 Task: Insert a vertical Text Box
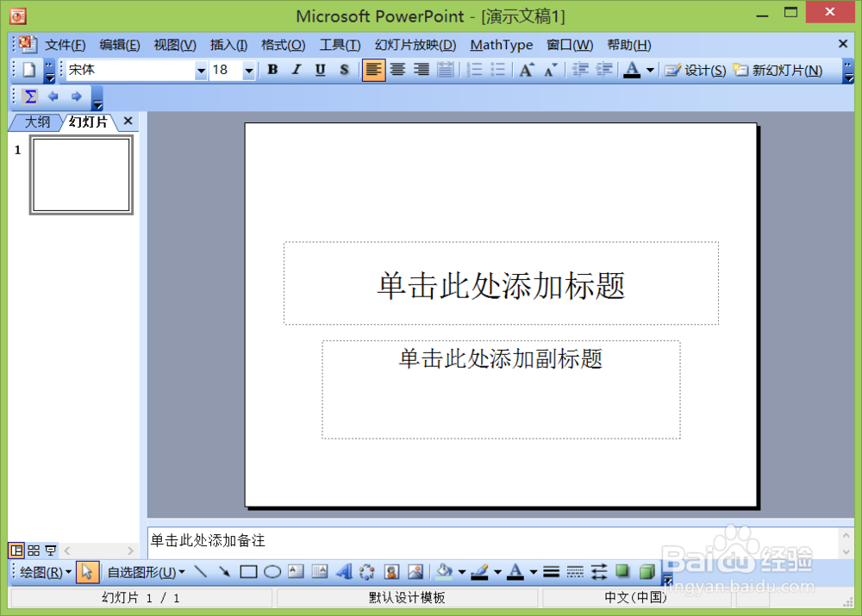320,572
